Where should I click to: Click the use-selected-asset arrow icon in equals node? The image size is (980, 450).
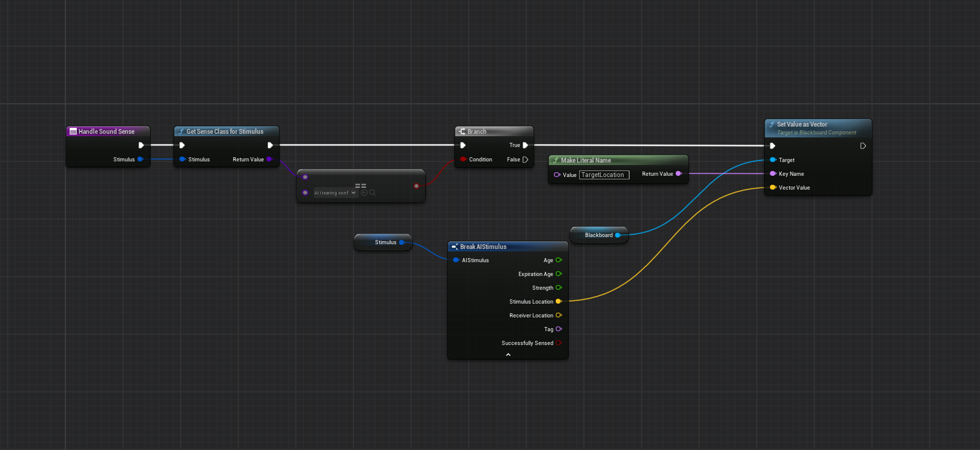pos(364,193)
